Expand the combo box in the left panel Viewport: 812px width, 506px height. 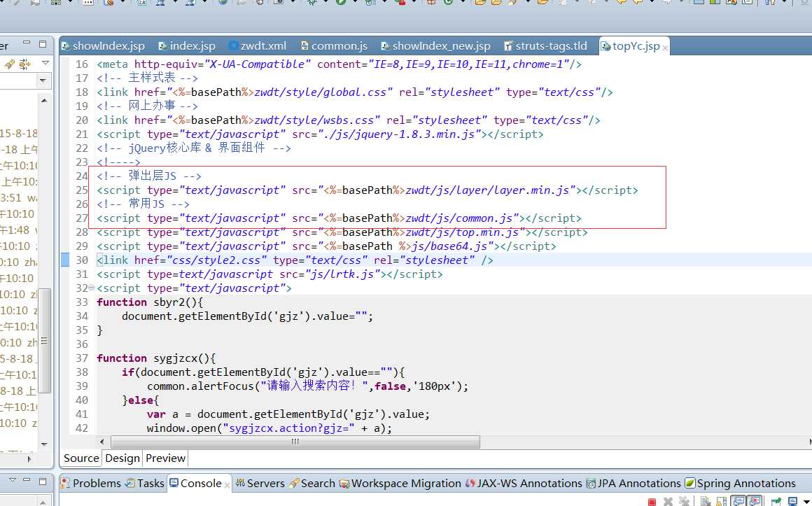[43, 80]
